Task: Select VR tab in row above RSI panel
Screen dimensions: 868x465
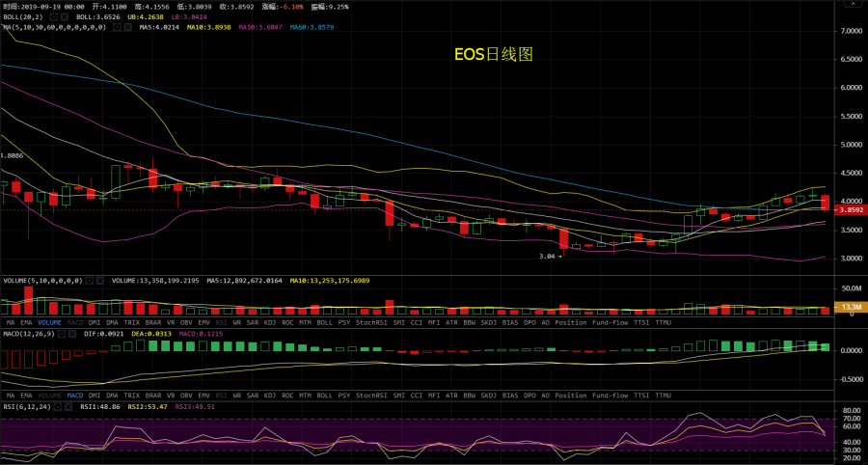Action: point(171,396)
